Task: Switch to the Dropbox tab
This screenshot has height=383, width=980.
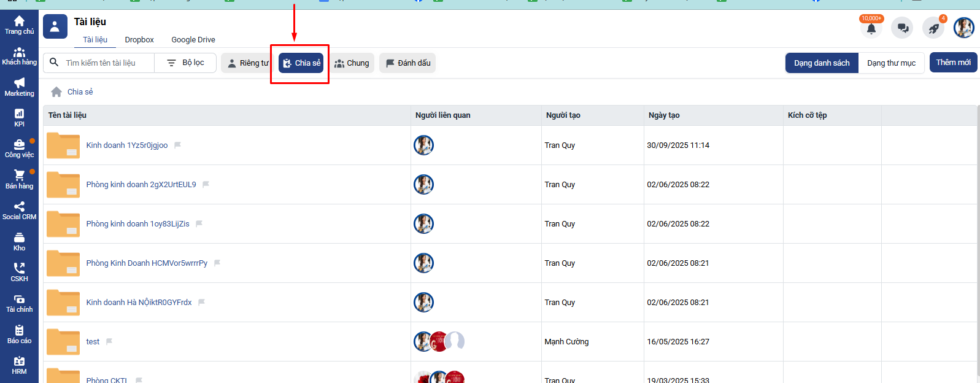Action: click(139, 40)
